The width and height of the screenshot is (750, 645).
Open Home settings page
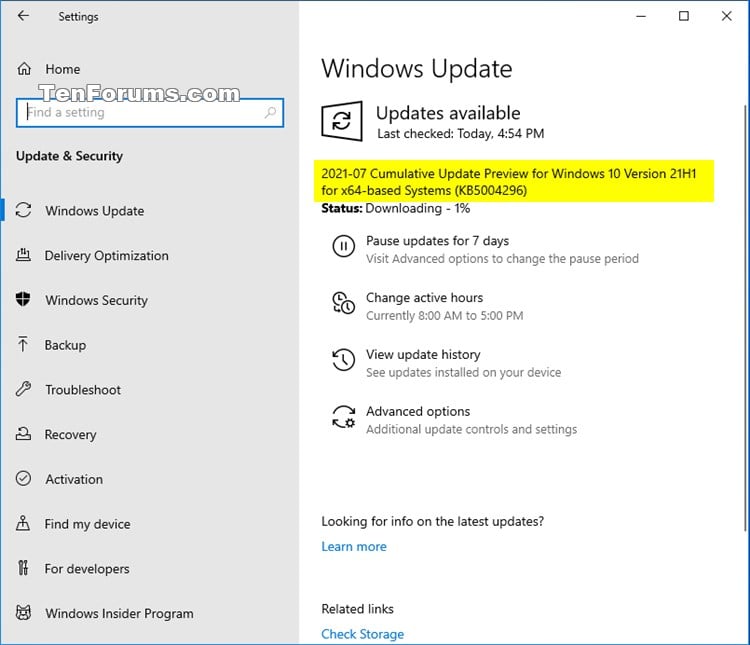pos(63,69)
